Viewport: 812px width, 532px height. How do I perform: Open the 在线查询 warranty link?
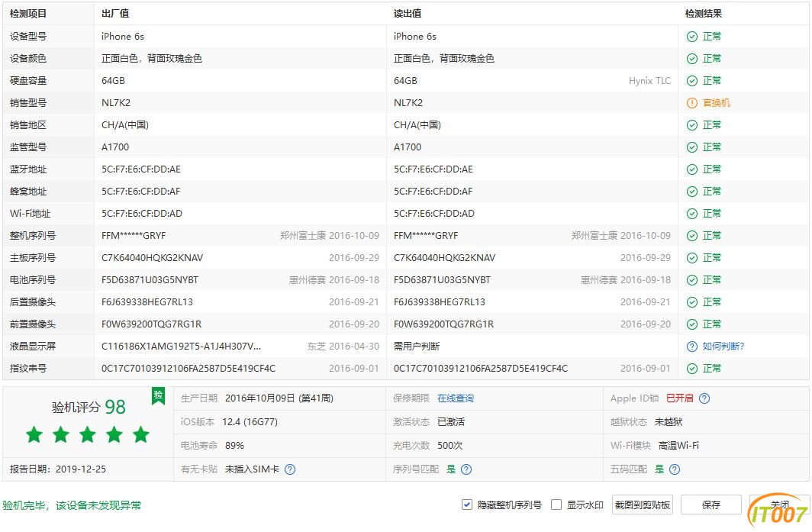click(x=455, y=398)
